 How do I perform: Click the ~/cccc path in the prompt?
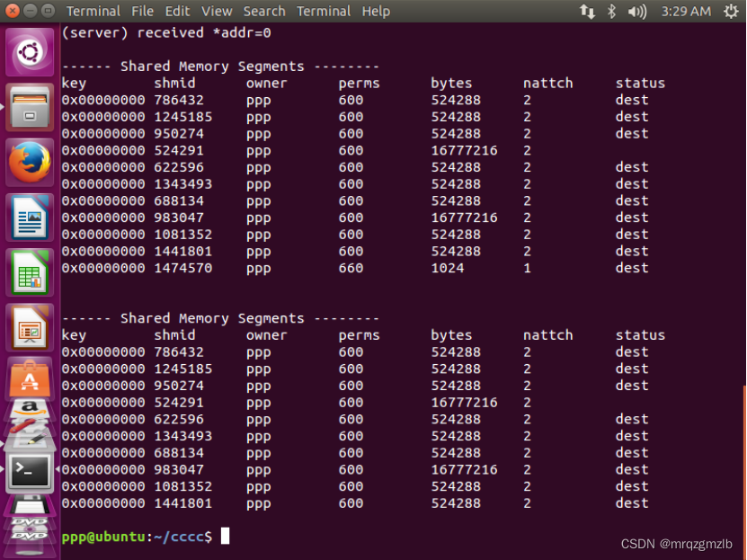(x=179, y=537)
